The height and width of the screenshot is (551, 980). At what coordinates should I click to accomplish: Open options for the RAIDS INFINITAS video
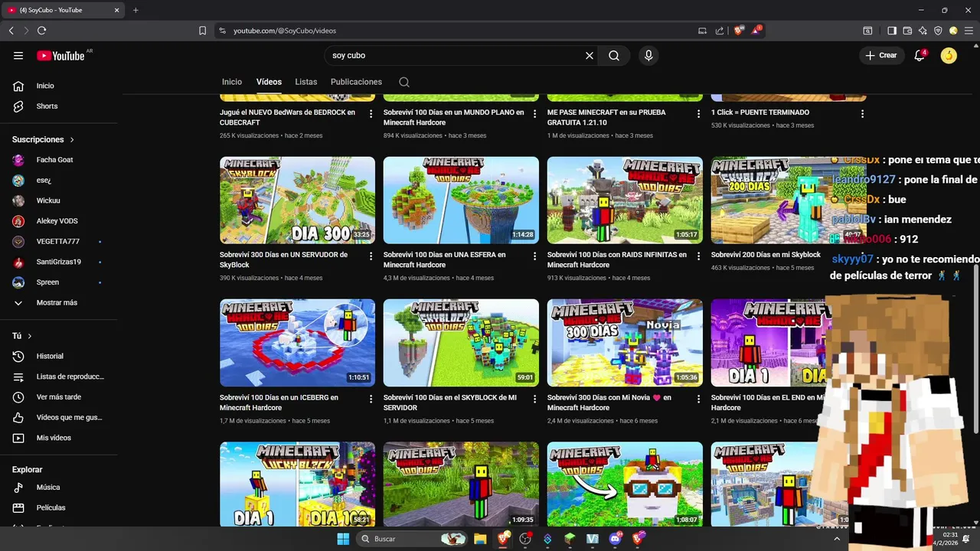(x=698, y=256)
